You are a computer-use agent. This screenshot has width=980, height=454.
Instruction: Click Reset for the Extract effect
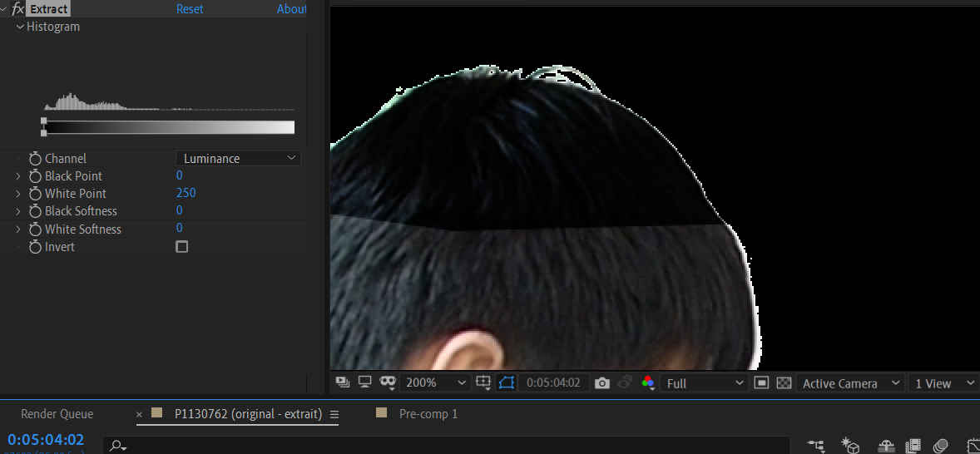tap(190, 9)
